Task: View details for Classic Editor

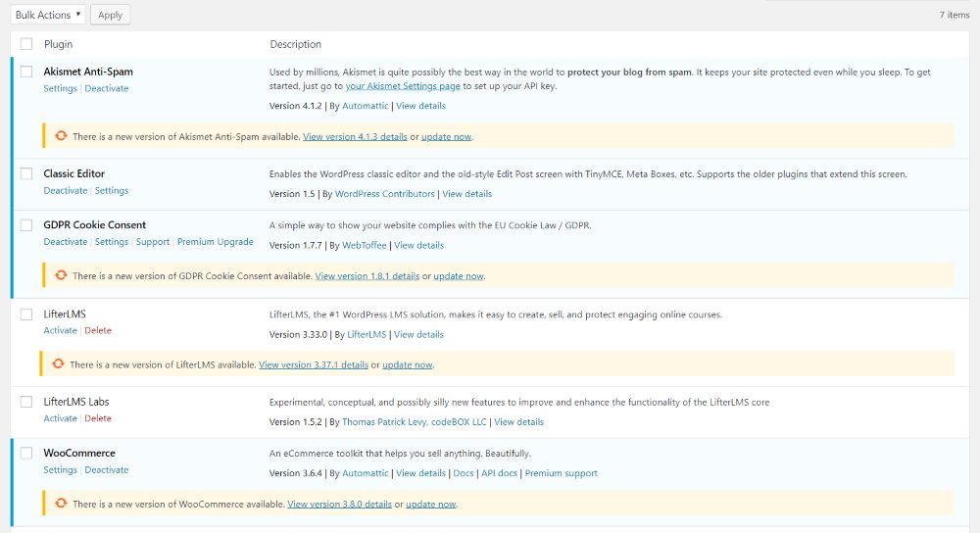Action: (466, 194)
